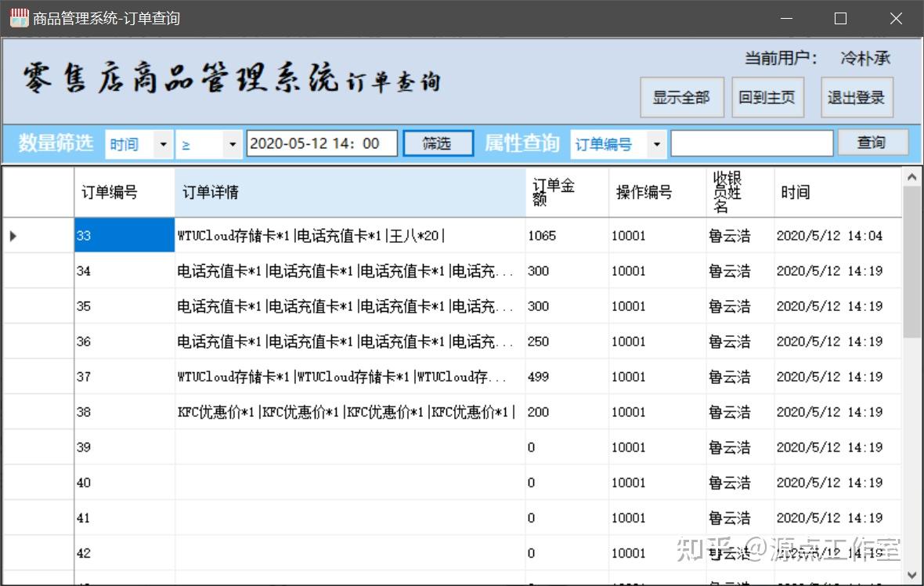The height and width of the screenshot is (586, 924).
Task: Select order number cell 40
Action: click(x=125, y=483)
